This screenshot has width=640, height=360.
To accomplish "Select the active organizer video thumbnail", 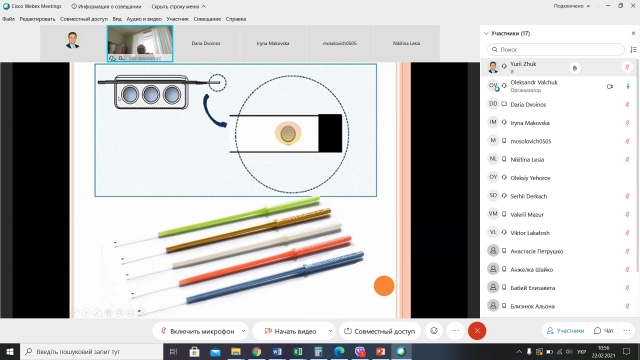I will tap(140, 43).
